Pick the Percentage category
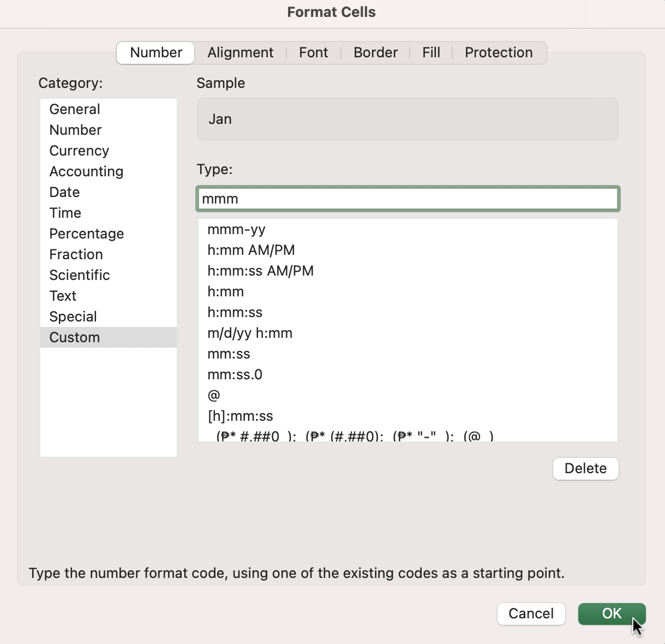 click(109, 234)
